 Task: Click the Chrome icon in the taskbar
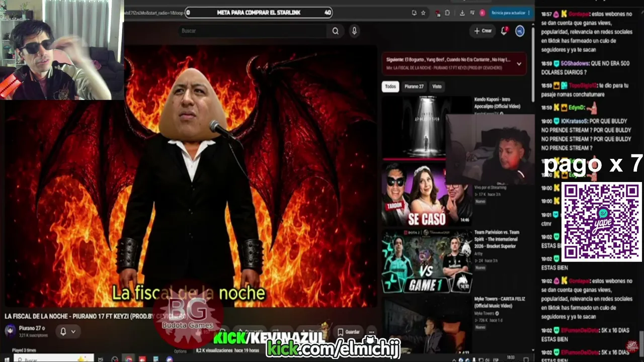129,359
